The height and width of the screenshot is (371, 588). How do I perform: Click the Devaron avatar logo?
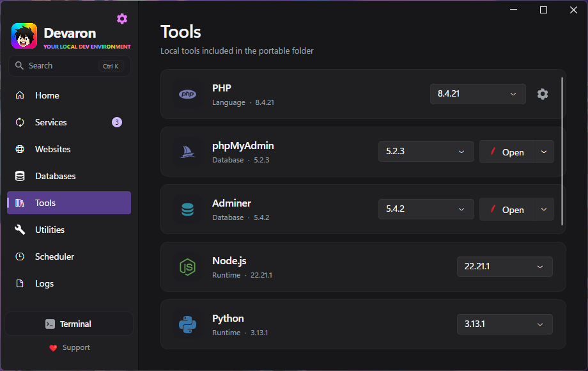click(24, 36)
